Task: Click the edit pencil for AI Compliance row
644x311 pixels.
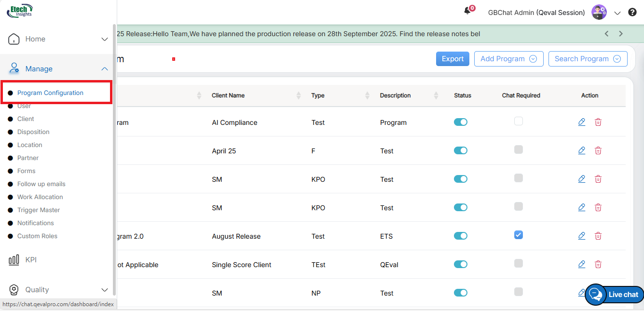Action: pyautogui.click(x=582, y=122)
